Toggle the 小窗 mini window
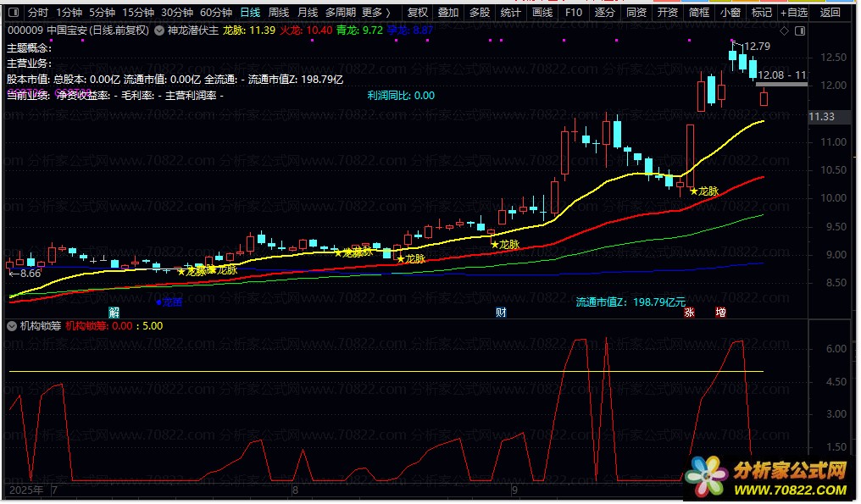Viewport: 861px width, 504px height. [x=730, y=13]
